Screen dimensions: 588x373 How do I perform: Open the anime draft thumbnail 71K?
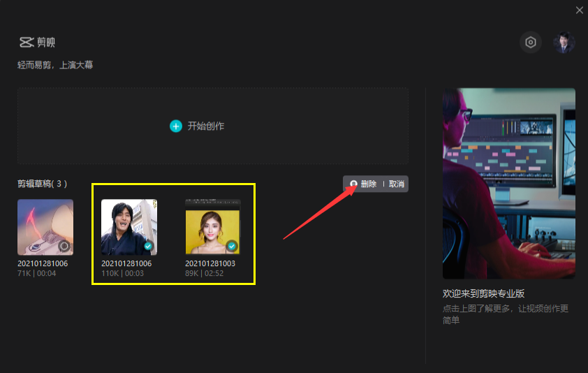coord(45,227)
